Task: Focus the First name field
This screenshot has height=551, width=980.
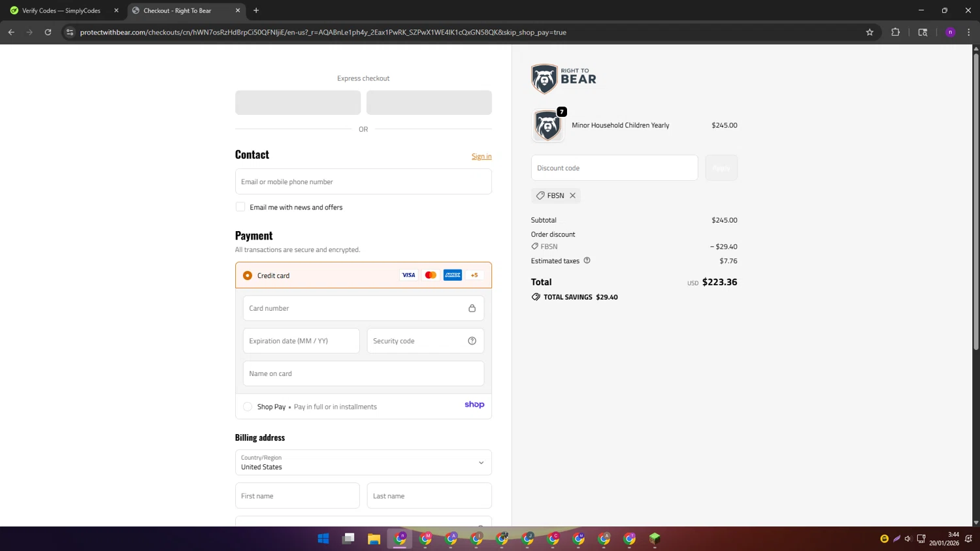Action: coord(297,496)
